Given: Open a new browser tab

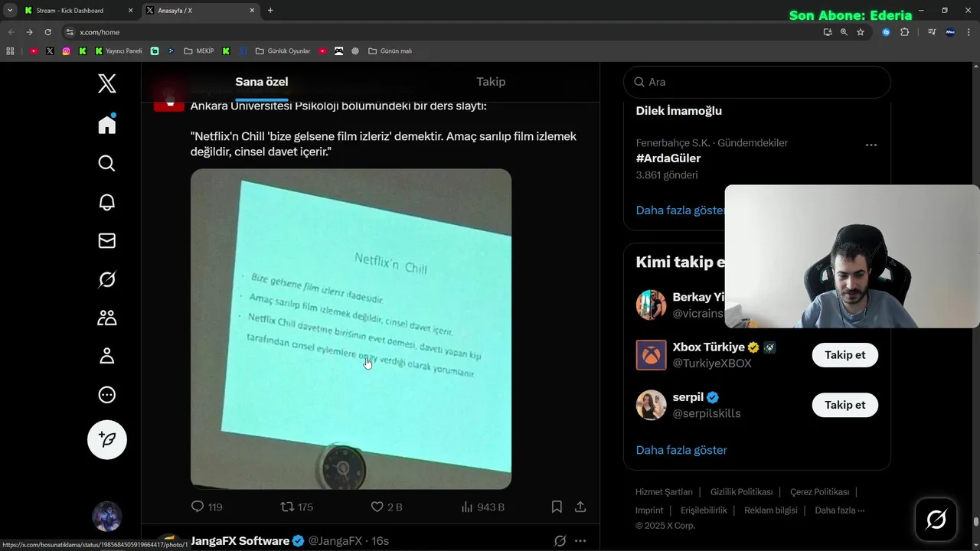Looking at the screenshot, I should (x=270, y=11).
